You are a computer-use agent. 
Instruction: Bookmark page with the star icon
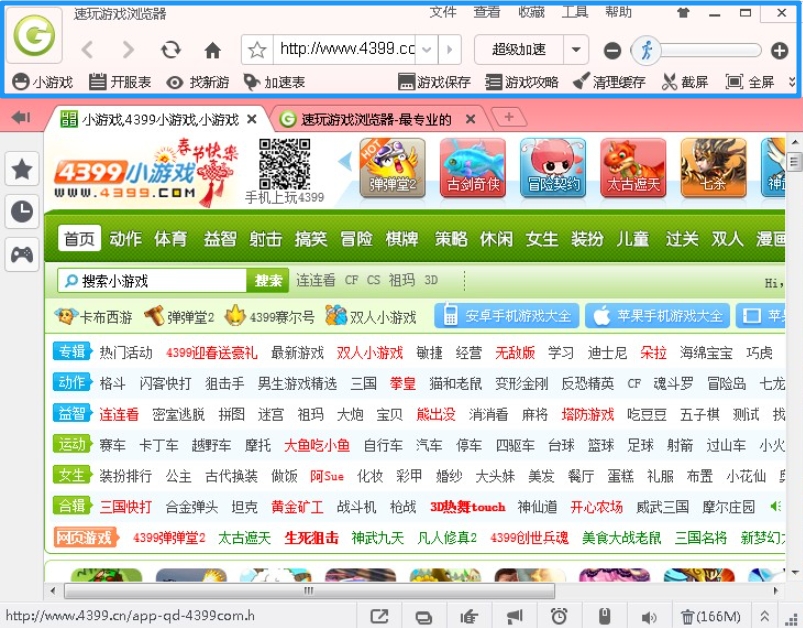click(257, 50)
